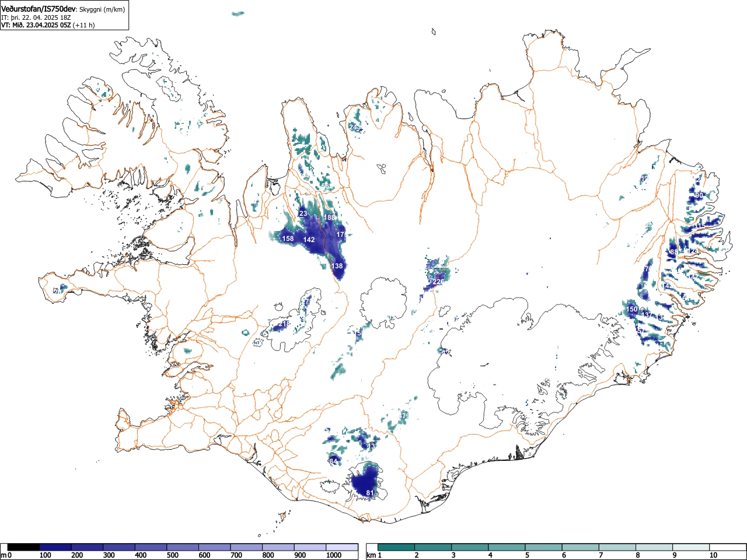The width and height of the screenshot is (747, 560).
Task: Click the 100–200 m dark blue swatch
Action: (55, 547)
